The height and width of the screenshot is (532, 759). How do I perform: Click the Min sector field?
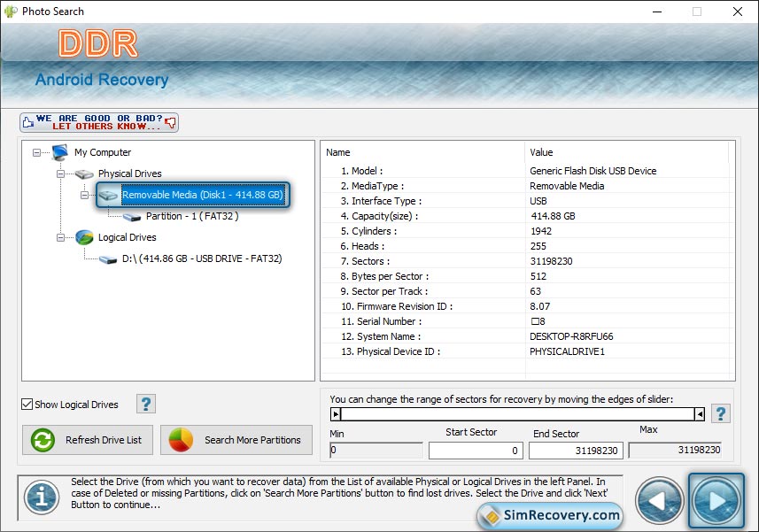[x=376, y=451]
